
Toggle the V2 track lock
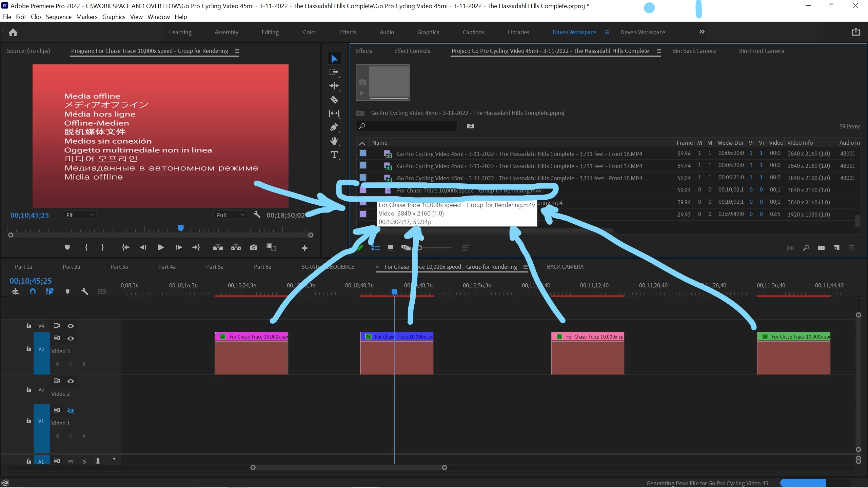click(x=29, y=389)
